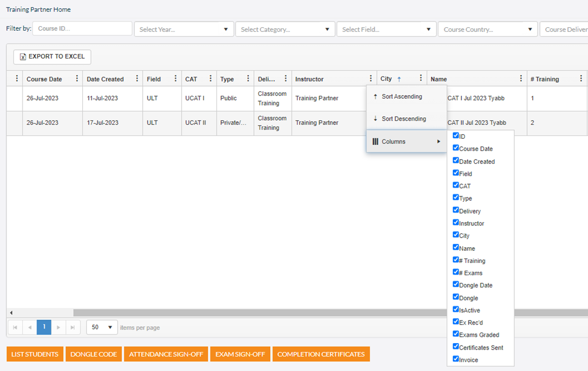The image size is (588, 371).
Task: Open the Course Date column menu icon
Action: click(x=76, y=77)
